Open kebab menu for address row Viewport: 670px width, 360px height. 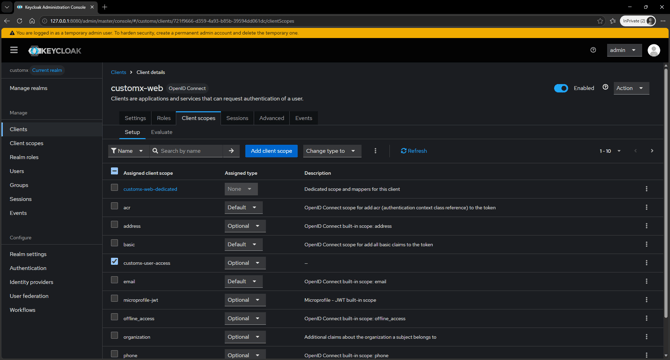(x=646, y=226)
